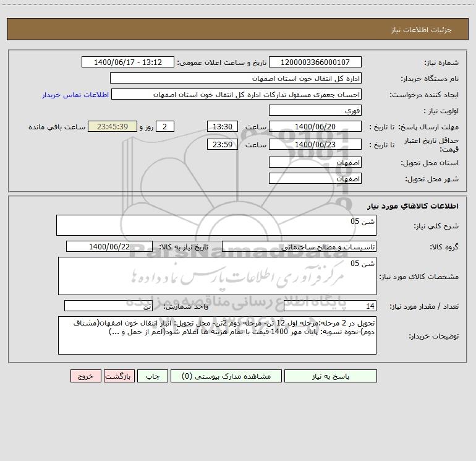
Task: Click the شرح کلی نیاز text area
Action: tap(216, 225)
